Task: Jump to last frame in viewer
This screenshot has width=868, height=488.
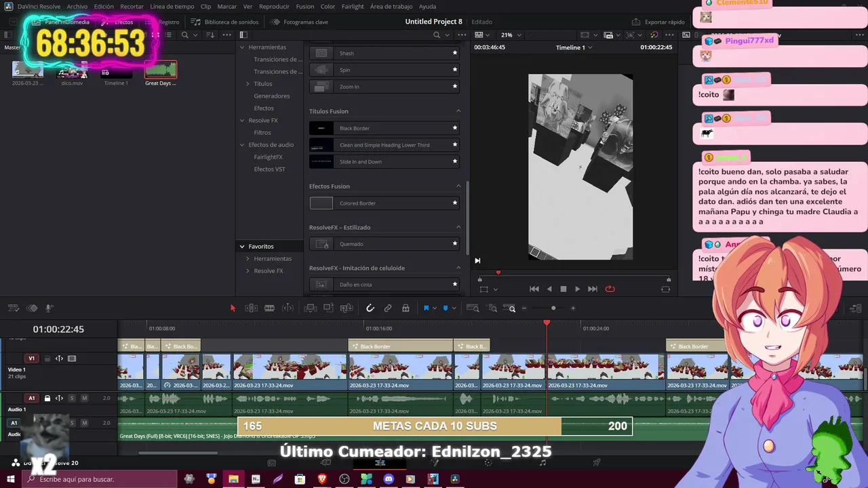Action: pos(593,289)
